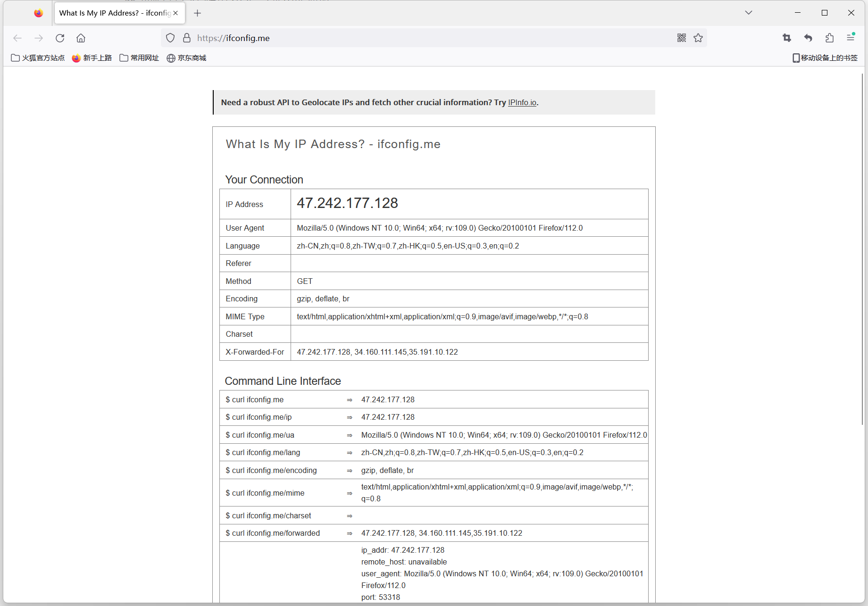Click the page vertical scrollbar
This screenshot has height=606, width=868.
click(x=862, y=249)
